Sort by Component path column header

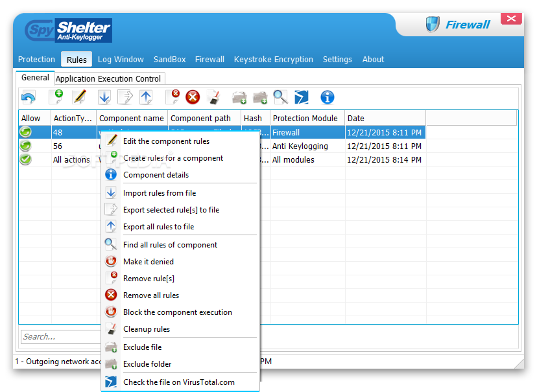click(x=204, y=119)
